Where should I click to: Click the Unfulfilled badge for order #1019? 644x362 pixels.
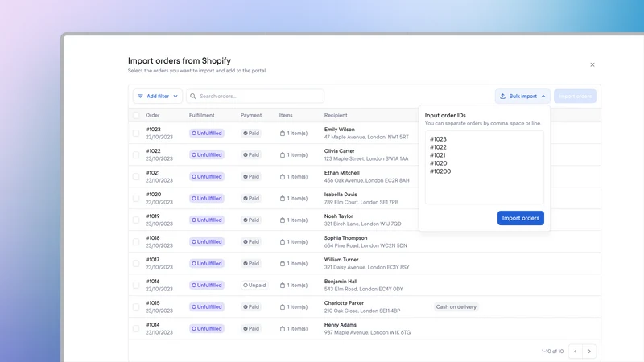point(207,220)
